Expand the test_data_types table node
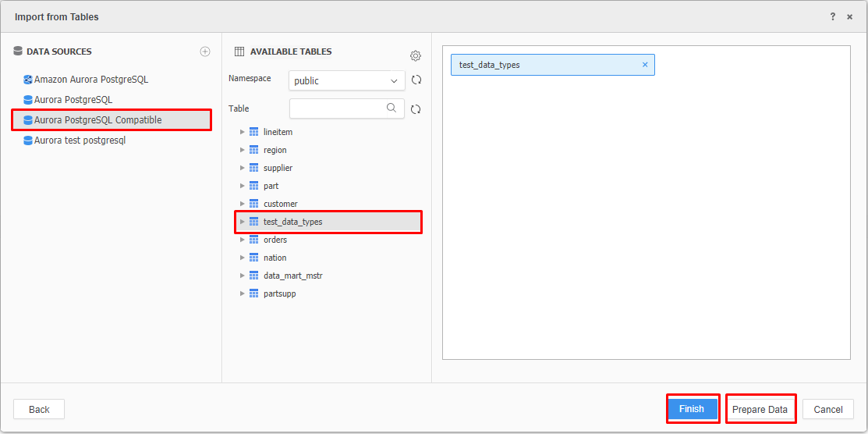868x434 pixels. pos(242,222)
